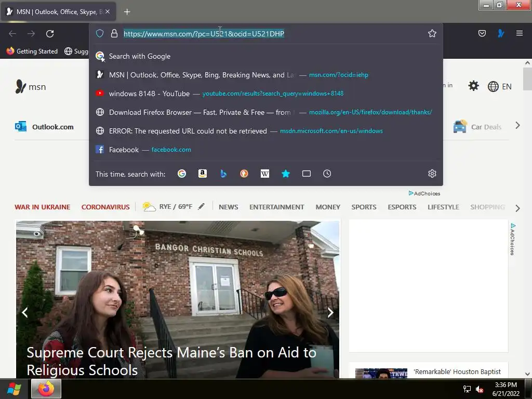Open CORONAVIRUS section
The width and height of the screenshot is (532, 399).
click(105, 207)
